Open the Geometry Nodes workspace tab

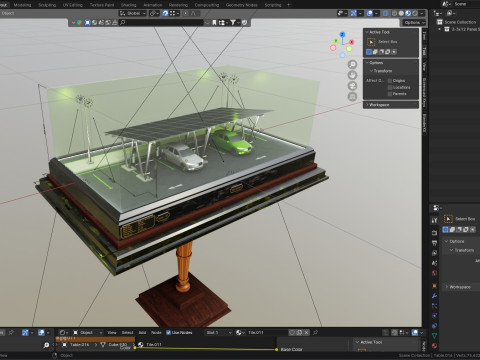click(x=242, y=5)
